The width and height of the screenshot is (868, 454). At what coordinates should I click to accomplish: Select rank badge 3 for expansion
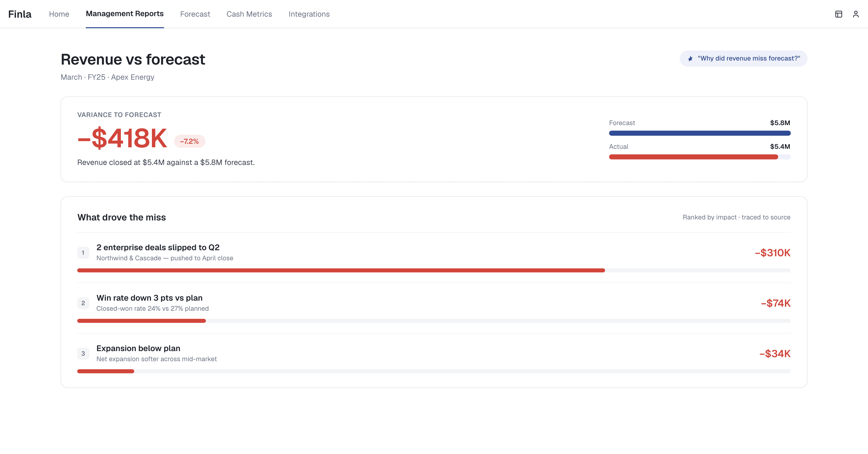click(x=83, y=354)
